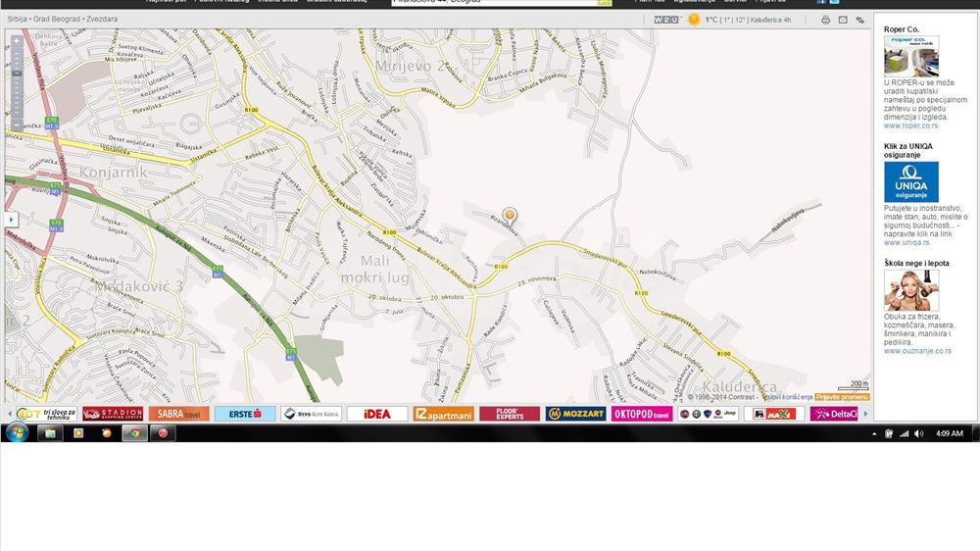Click the Medaković 3 map label
The height and width of the screenshot is (551, 980).
139,286
